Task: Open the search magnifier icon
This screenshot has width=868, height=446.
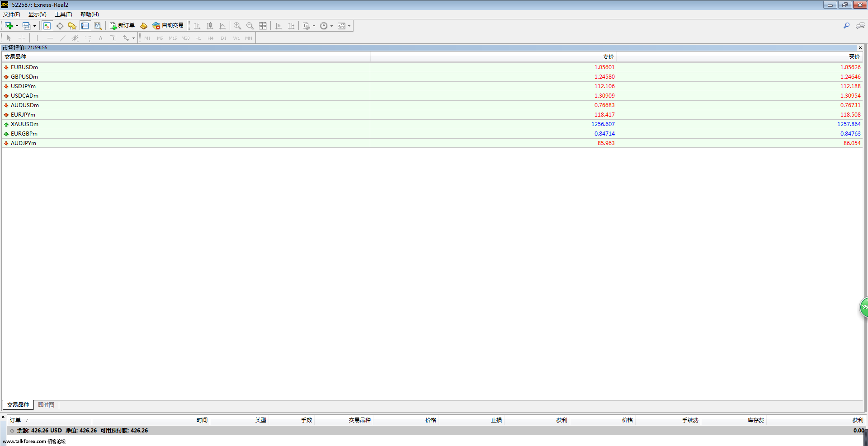Action: (x=846, y=26)
